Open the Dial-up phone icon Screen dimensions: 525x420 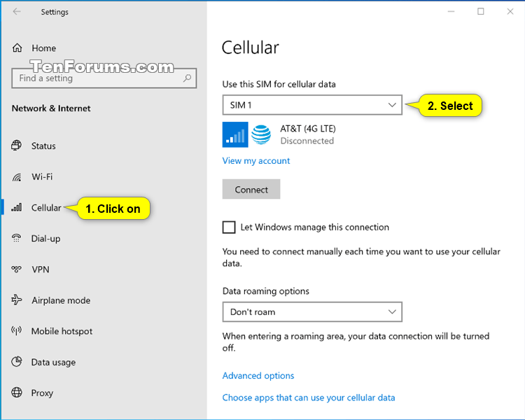16,238
